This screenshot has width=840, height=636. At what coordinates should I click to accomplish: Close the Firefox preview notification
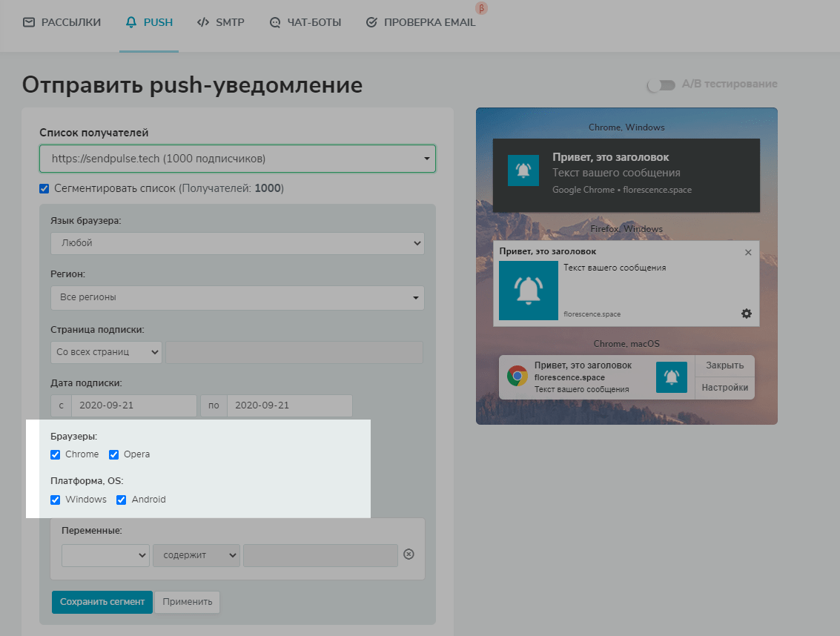coord(748,252)
